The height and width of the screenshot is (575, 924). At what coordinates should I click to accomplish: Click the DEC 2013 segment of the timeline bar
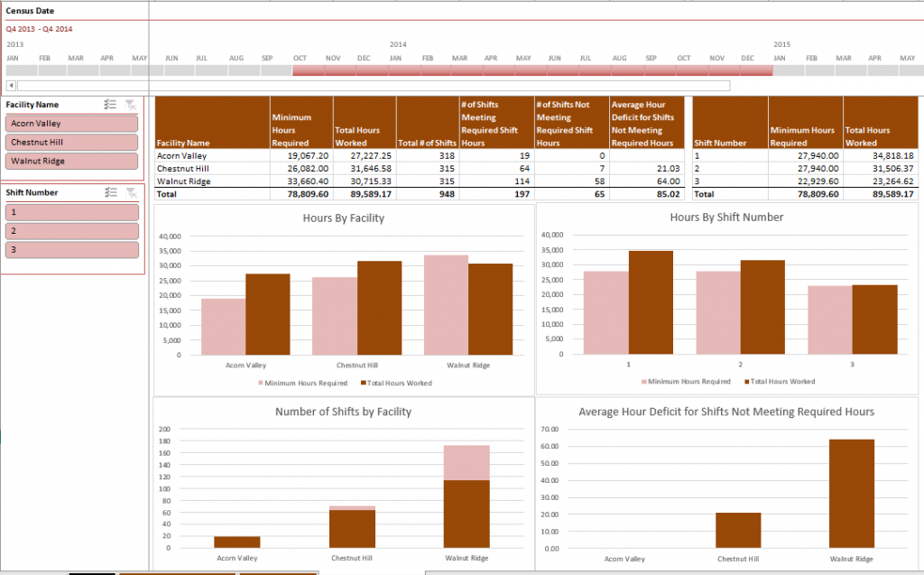[x=363, y=68]
